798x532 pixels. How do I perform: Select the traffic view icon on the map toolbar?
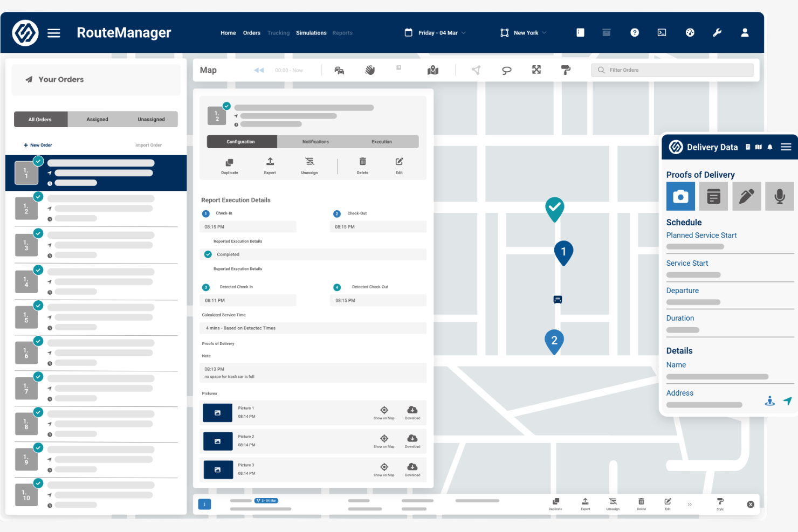pos(339,70)
